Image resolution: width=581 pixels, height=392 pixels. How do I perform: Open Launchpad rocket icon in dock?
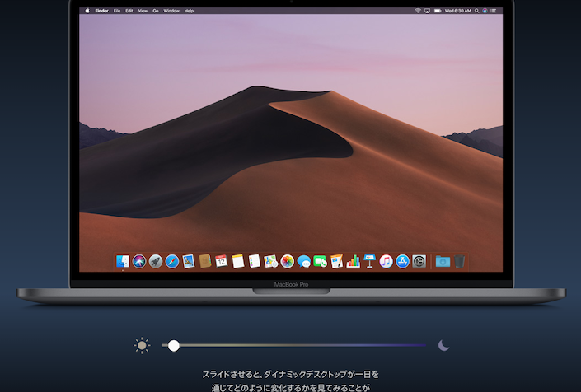156,261
